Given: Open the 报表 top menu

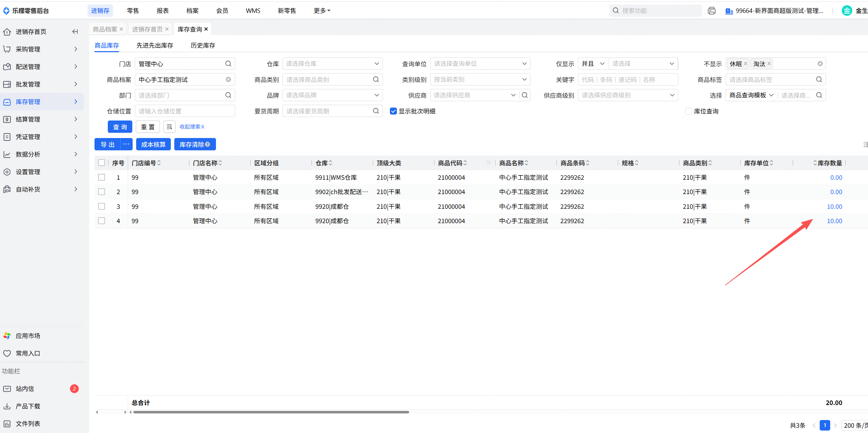Looking at the screenshot, I should coord(162,11).
